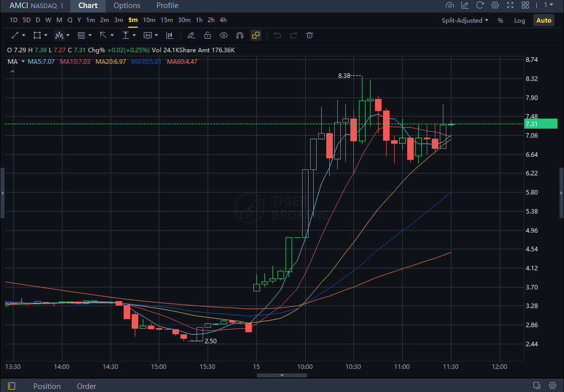Collapse the indicator legend chevron
The width and height of the screenshot is (564, 392).
pyautogui.click(x=13, y=71)
